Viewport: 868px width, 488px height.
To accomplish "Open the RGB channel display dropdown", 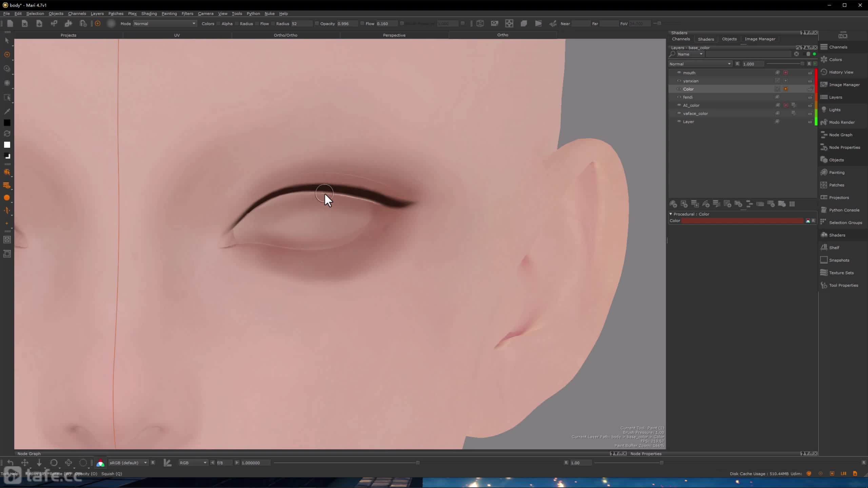I will point(193,463).
